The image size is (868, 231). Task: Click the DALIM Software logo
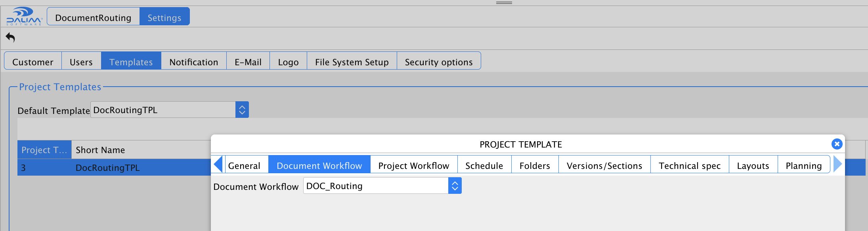[x=24, y=17]
